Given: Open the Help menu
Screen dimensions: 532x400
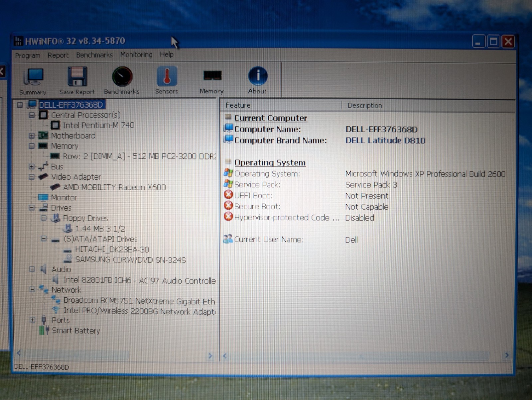Looking at the screenshot, I should point(167,54).
